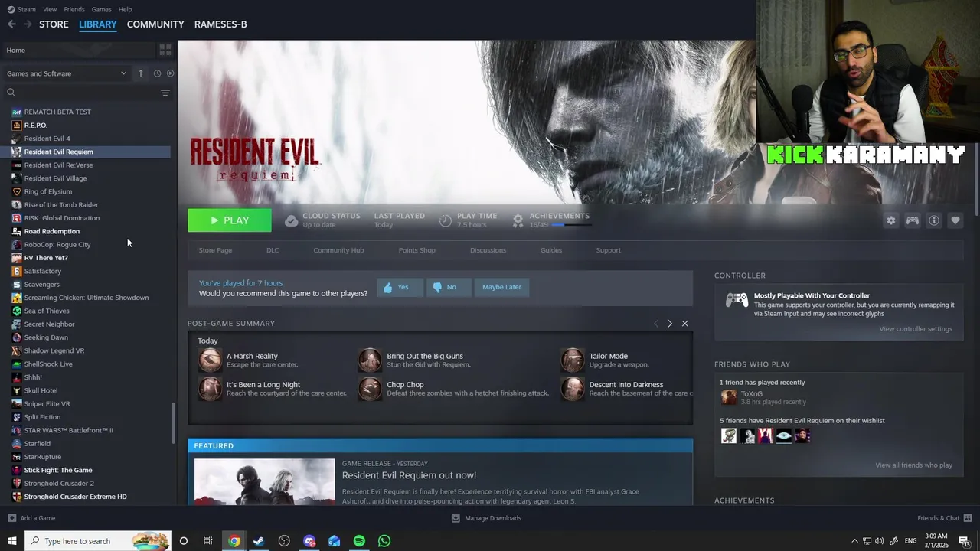Click Windows Task View button
980x551 pixels.
tap(208, 541)
